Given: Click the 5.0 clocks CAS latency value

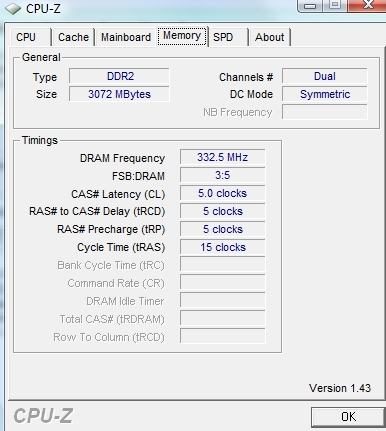Looking at the screenshot, I should (223, 193).
